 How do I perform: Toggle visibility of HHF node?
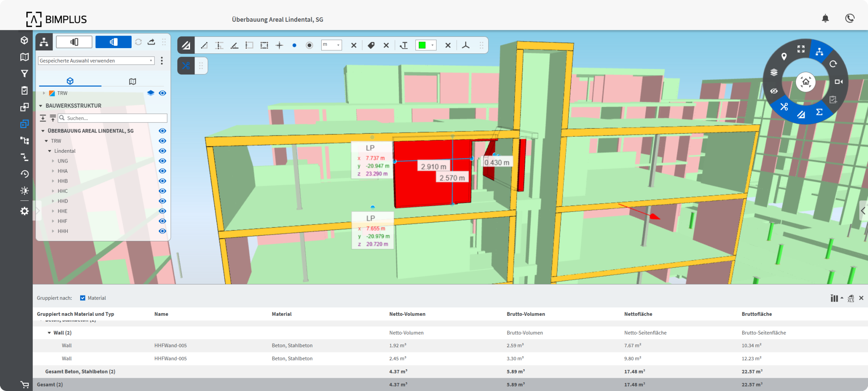pyautogui.click(x=162, y=221)
